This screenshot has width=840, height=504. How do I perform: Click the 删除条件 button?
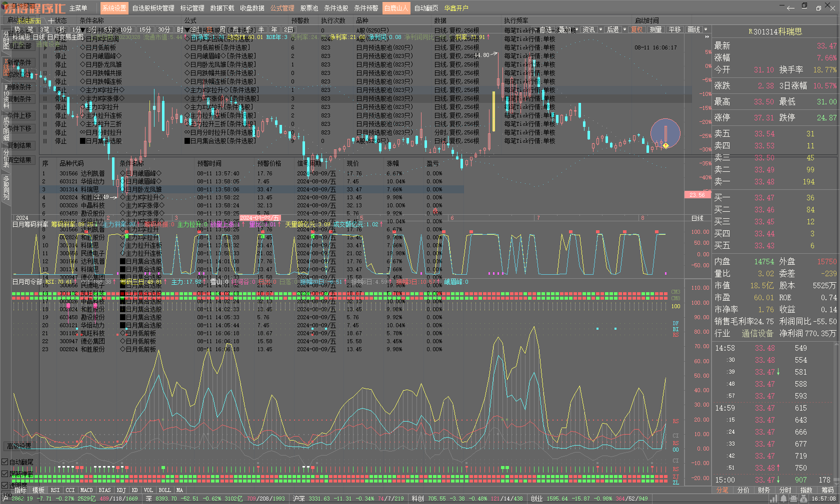pyautogui.click(x=19, y=87)
